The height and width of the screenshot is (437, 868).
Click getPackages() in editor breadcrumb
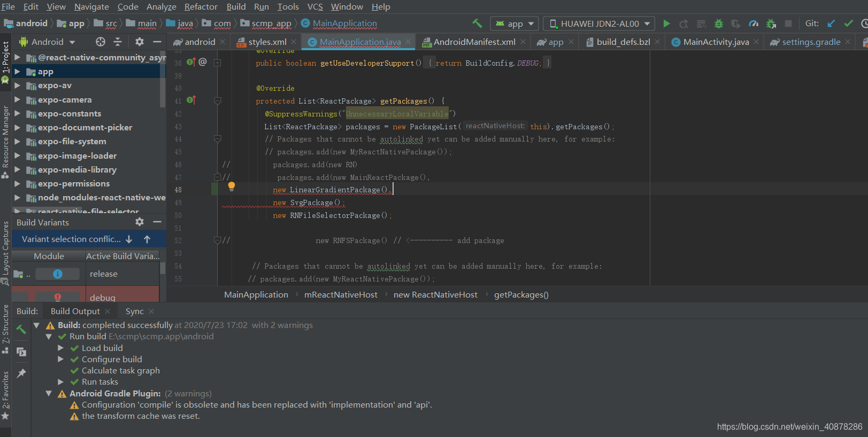click(x=521, y=295)
